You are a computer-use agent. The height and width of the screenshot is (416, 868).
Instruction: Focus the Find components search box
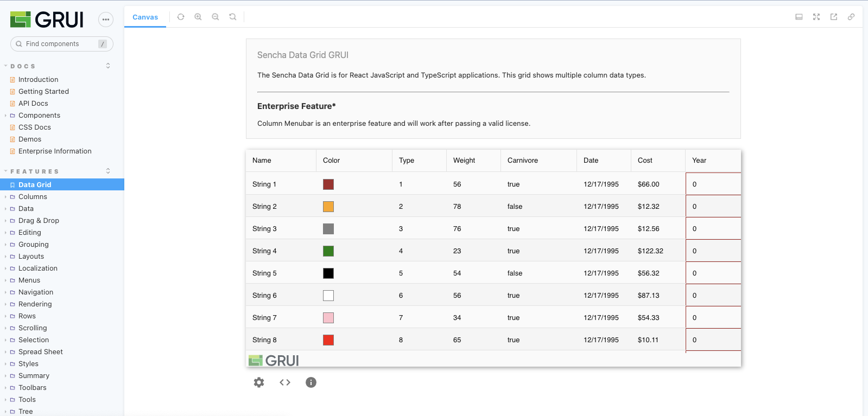tap(62, 44)
